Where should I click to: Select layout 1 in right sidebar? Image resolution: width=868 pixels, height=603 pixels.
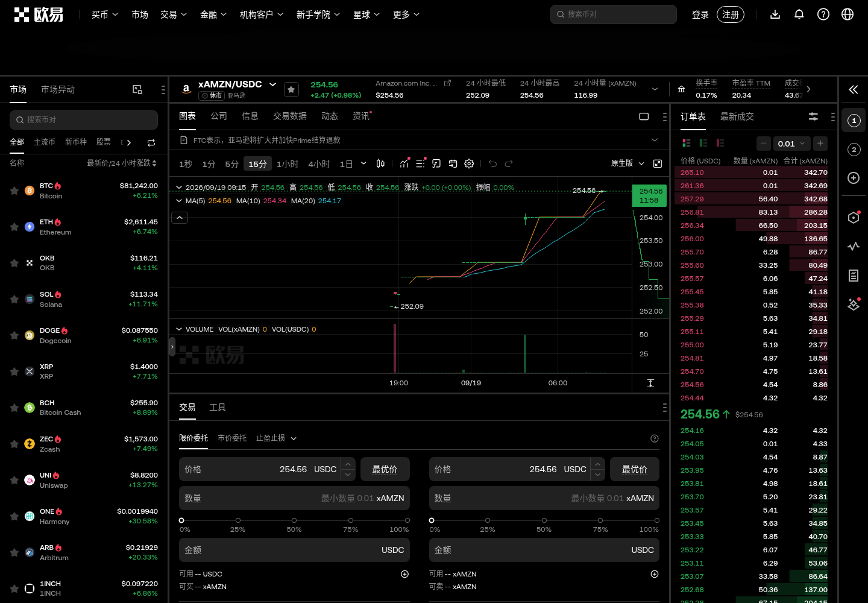tap(854, 121)
